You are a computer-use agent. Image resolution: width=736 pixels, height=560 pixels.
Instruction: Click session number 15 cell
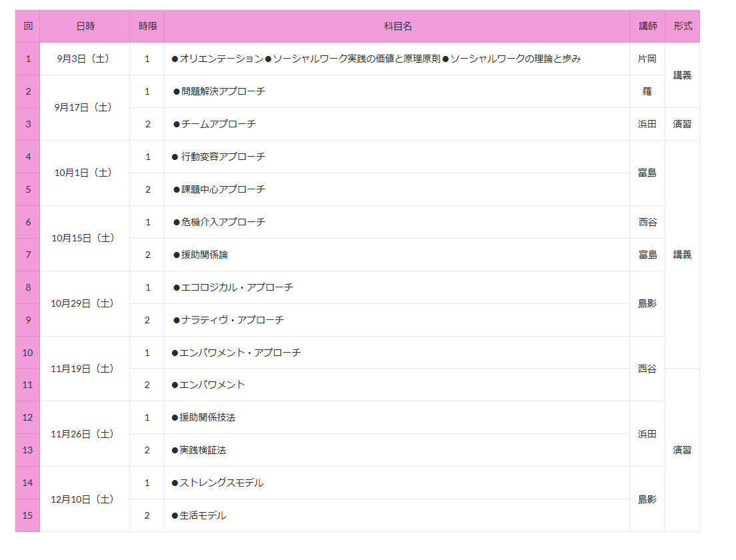tap(27, 515)
